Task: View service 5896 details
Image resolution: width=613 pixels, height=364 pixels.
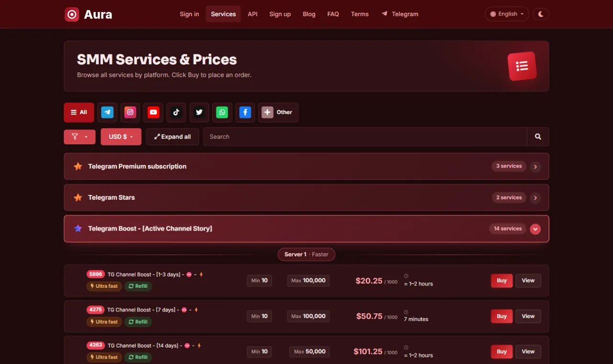Action: point(528,281)
